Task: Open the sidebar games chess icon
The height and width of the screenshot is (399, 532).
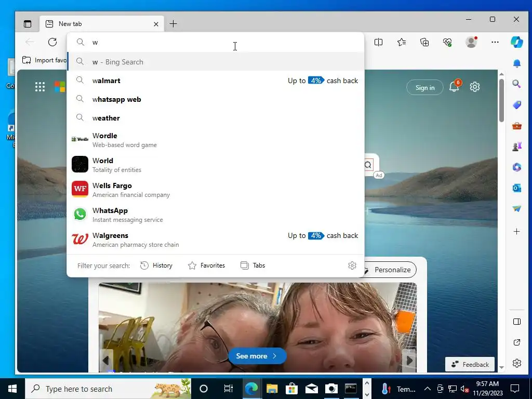Action: pos(517,147)
